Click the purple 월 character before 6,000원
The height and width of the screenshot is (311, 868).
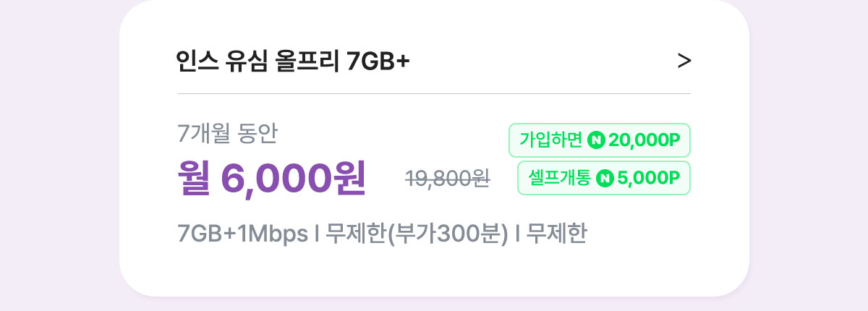pos(195,178)
